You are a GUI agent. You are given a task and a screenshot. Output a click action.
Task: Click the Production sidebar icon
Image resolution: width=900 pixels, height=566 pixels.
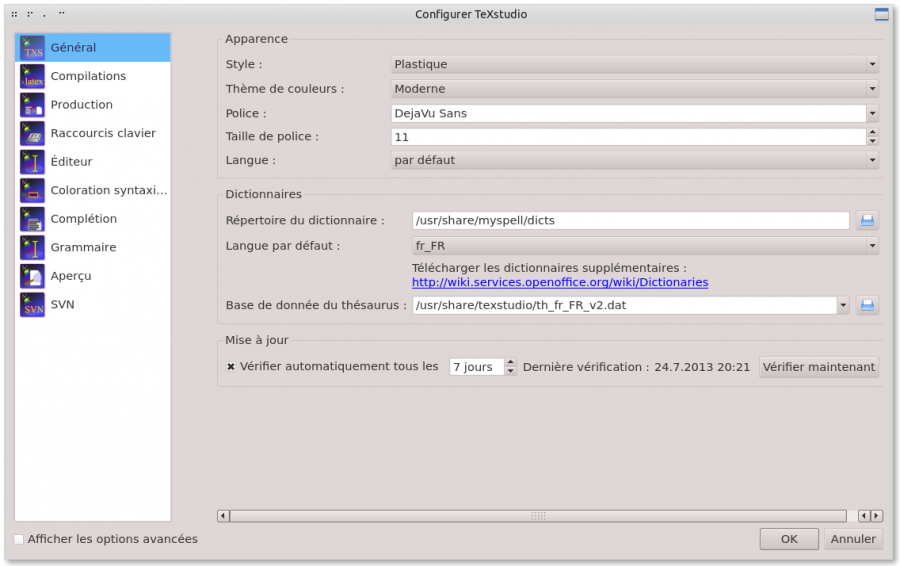[32, 105]
